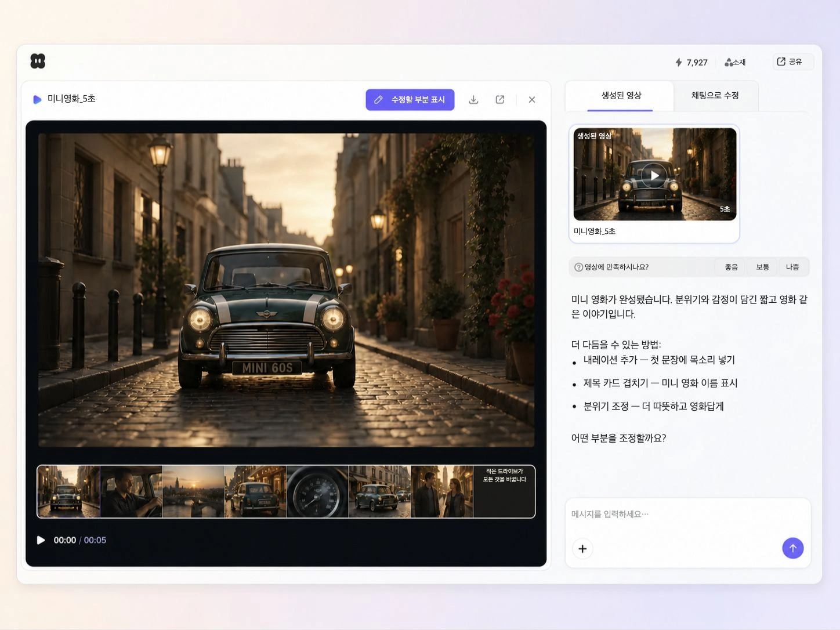The image size is (840, 630).
Task: Click the main video preview image
Action: (286, 290)
